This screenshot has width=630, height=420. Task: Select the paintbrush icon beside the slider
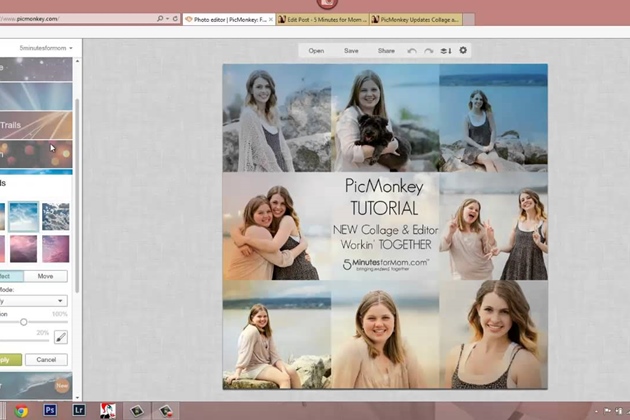(x=60, y=338)
